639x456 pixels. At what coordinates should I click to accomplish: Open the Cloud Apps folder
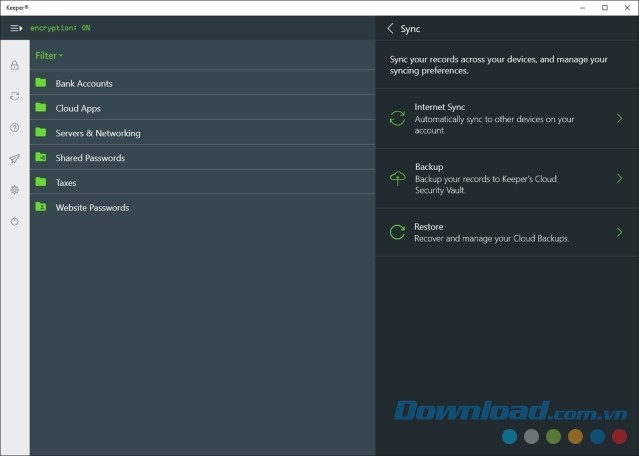(78, 108)
